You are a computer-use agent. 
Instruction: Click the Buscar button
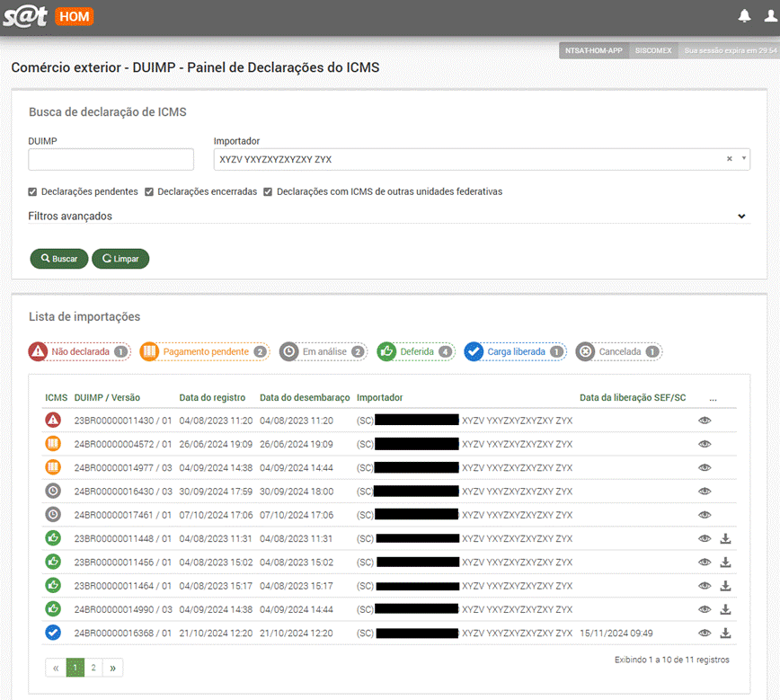click(x=59, y=259)
